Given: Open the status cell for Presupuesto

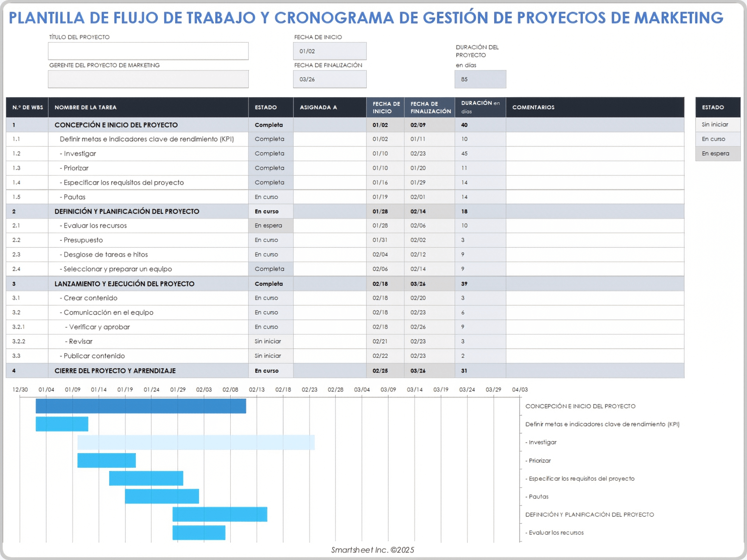Looking at the screenshot, I should tap(271, 240).
